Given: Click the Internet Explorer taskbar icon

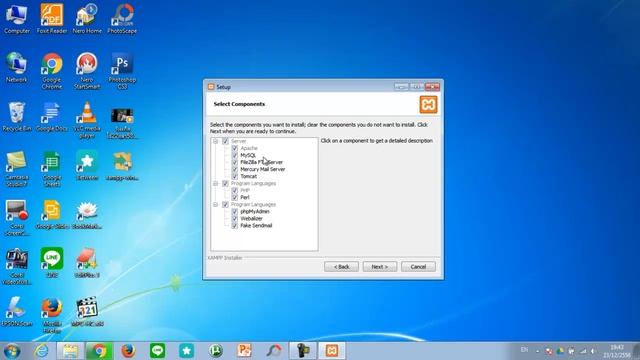Looking at the screenshot, I should [x=41, y=351].
